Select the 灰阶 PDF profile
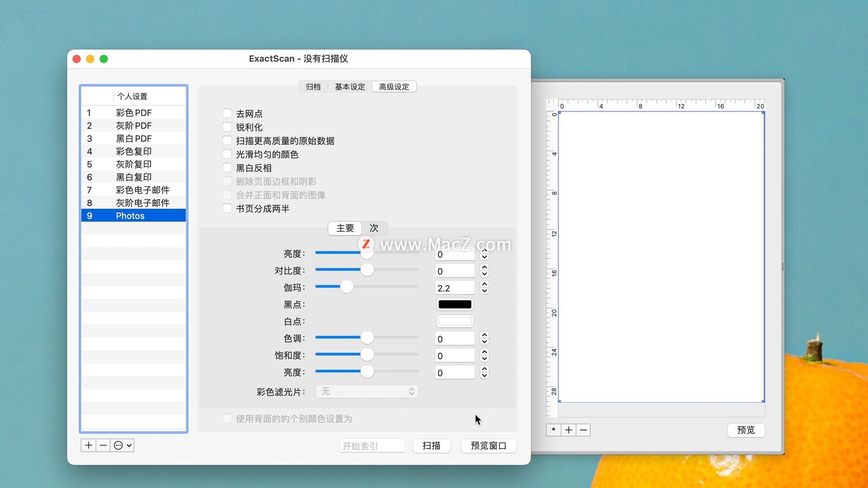Viewport: 868px width, 488px height. (133, 126)
